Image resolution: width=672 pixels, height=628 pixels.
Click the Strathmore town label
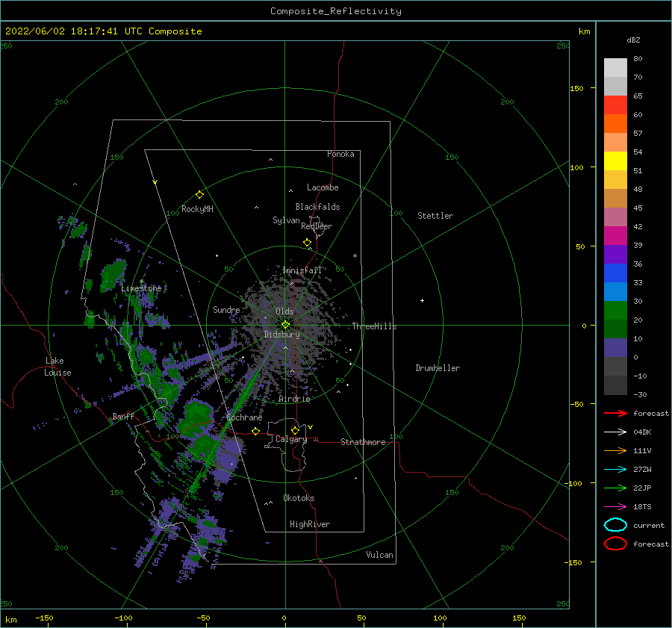363,442
